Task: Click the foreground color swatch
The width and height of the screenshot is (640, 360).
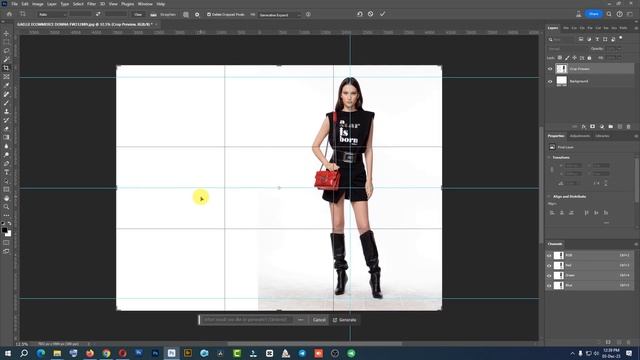Action: click(4, 230)
